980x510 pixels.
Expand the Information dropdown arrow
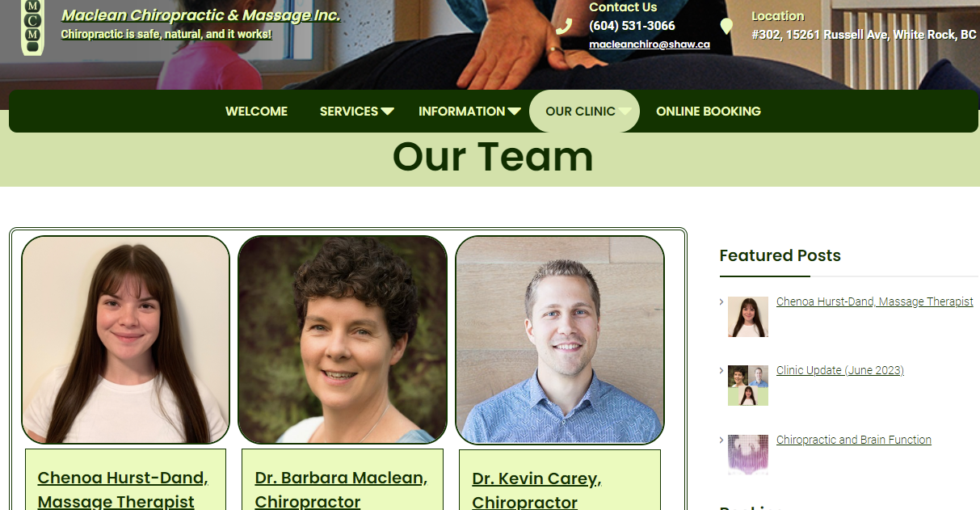coord(515,112)
